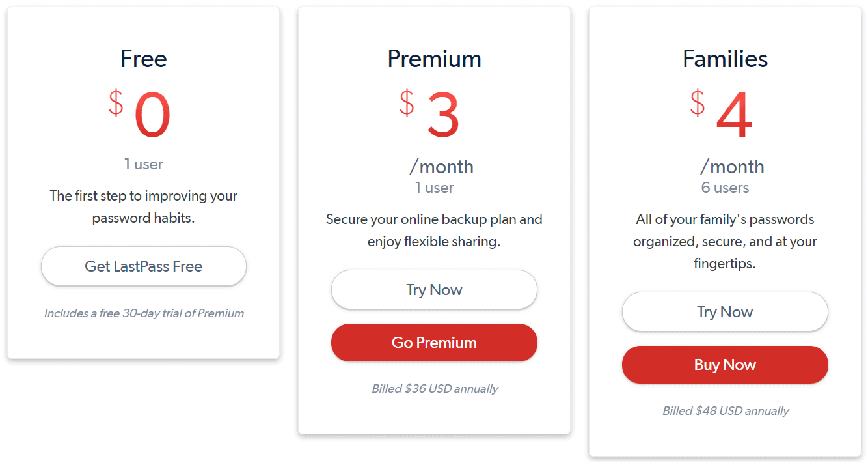This screenshot has width=868, height=467.
Task: Click the $0 price on Free plan
Action: 140,114
